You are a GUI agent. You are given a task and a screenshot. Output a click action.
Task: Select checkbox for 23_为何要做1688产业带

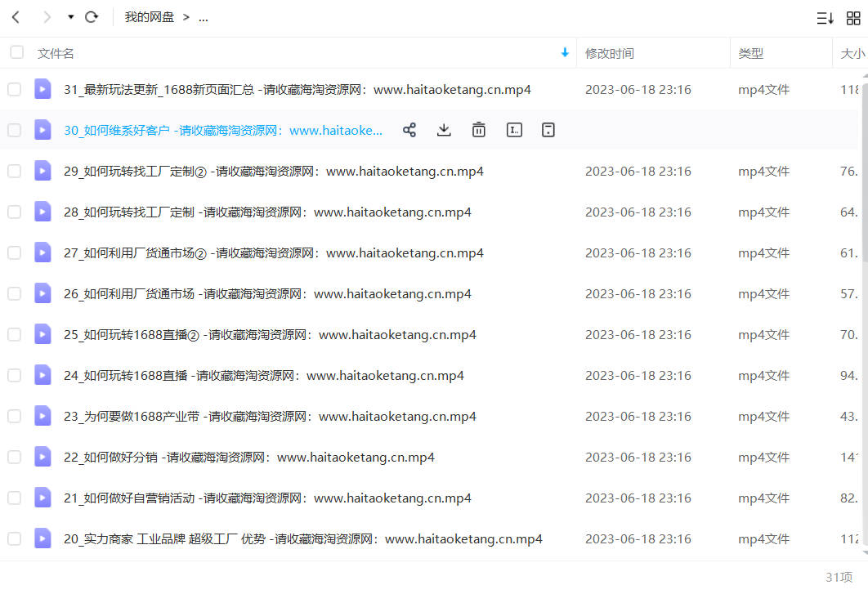click(15, 417)
